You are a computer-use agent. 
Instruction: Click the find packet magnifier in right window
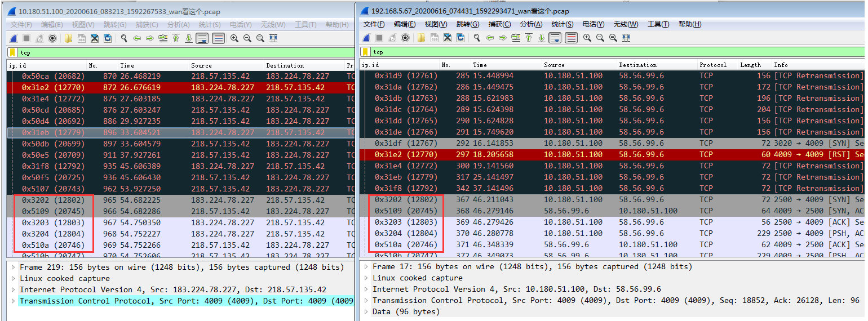pyautogui.click(x=476, y=38)
